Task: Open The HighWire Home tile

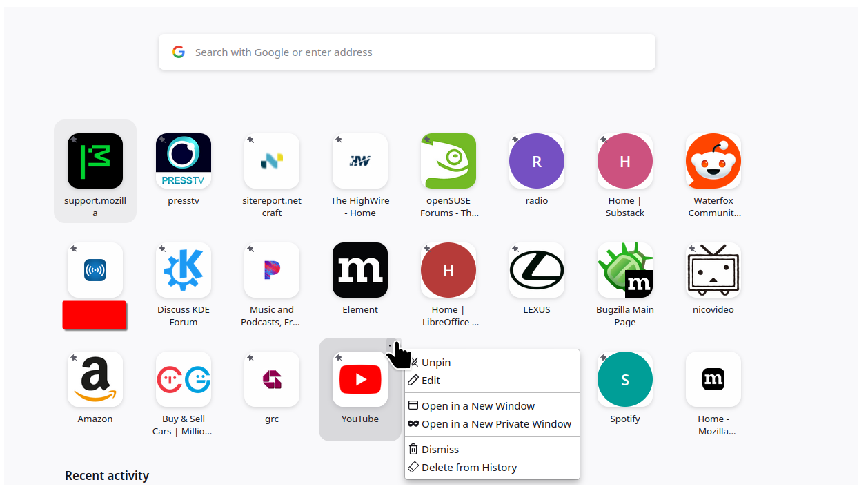Action: pyautogui.click(x=360, y=161)
